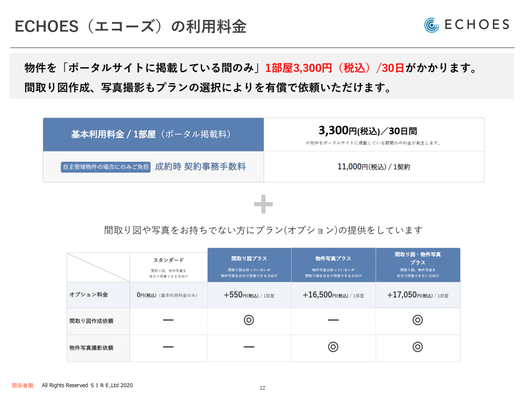The height and width of the screenshot is (394, 525).
Task: Click the sentence 間取り図や写真をお持ちでない方にプラン(オプション)の提供をしています
Action: [263, 230]
